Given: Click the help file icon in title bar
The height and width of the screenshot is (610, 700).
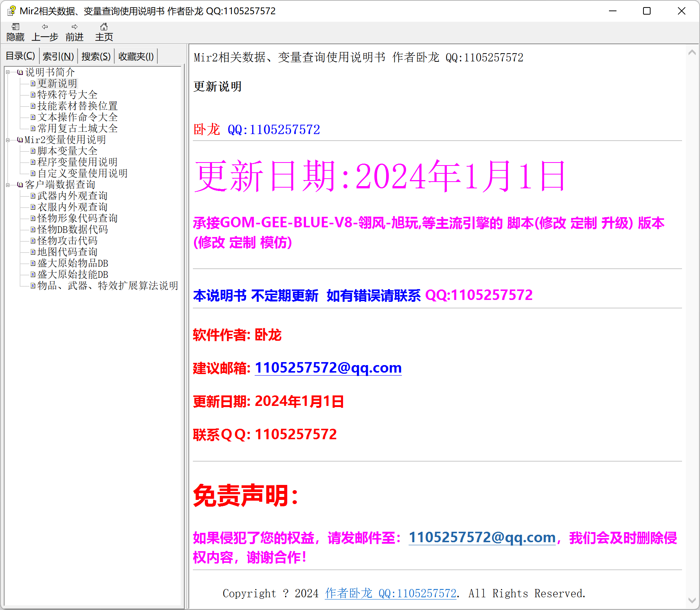Looking at the screenshot, I should coord(12,11).
